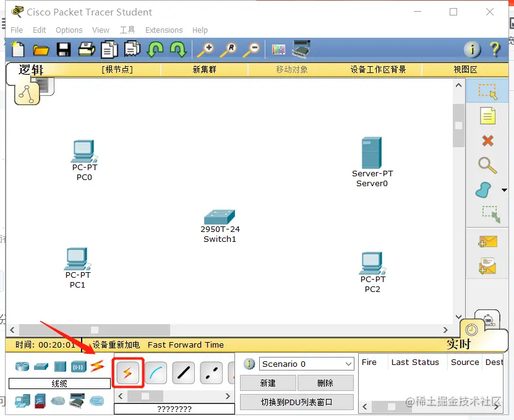Select the PC0 device in the workspace

coord(84,151)
